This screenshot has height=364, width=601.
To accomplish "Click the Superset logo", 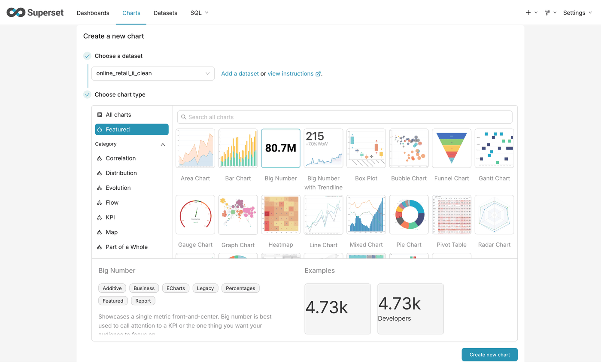I will [x=35, y=12].
